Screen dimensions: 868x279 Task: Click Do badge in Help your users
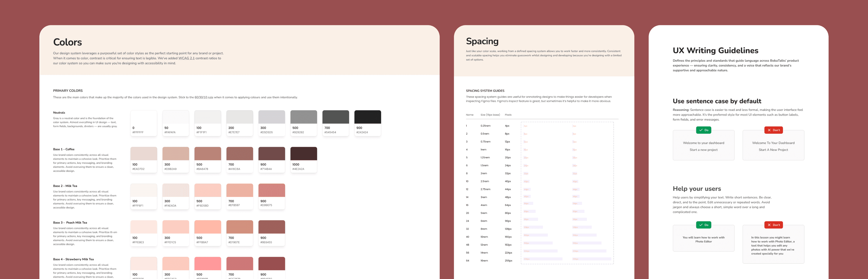pos(704,225)
